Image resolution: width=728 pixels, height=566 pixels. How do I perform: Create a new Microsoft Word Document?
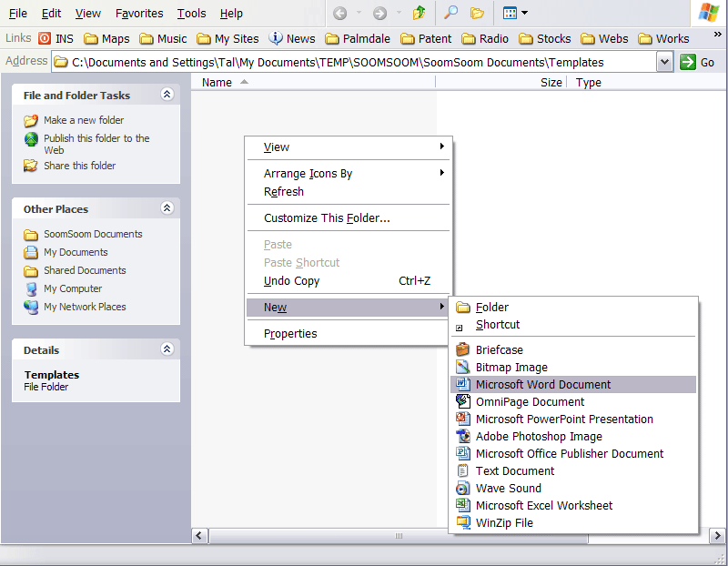[573, 384]
